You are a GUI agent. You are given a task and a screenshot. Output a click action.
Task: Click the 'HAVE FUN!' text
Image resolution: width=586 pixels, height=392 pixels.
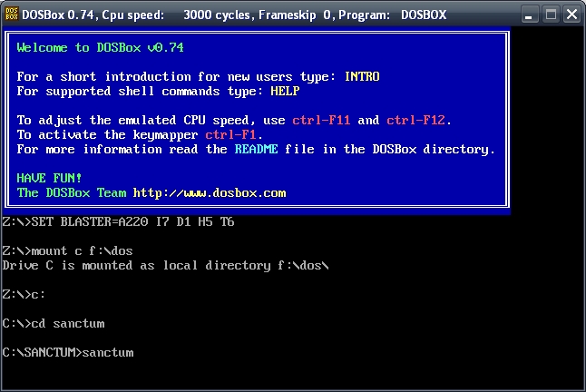click(49, 178)
